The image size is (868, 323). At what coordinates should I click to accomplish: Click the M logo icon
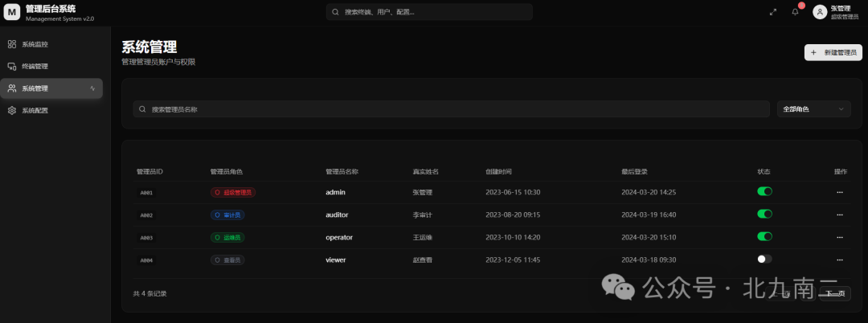(11, 11)
